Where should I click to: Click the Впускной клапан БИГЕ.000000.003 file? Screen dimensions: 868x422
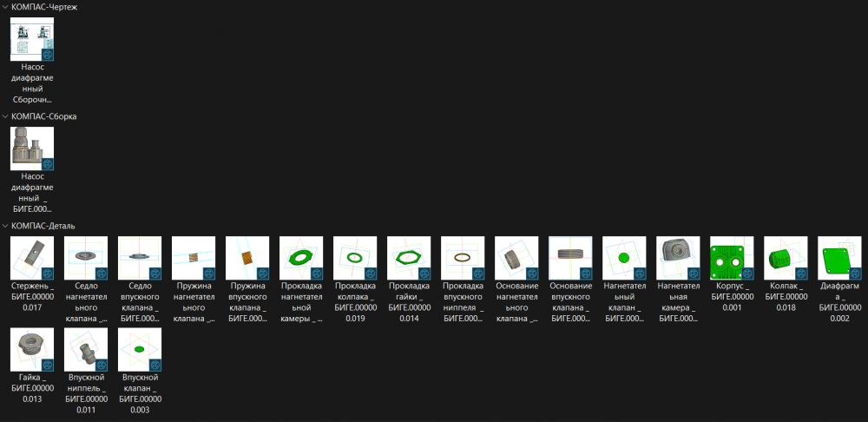pyautogui.click(x=140, y=350)
